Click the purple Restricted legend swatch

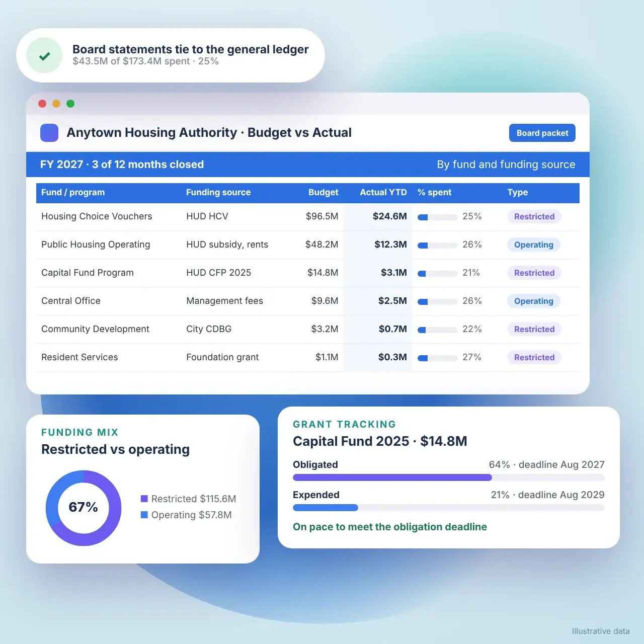[144, 499]
